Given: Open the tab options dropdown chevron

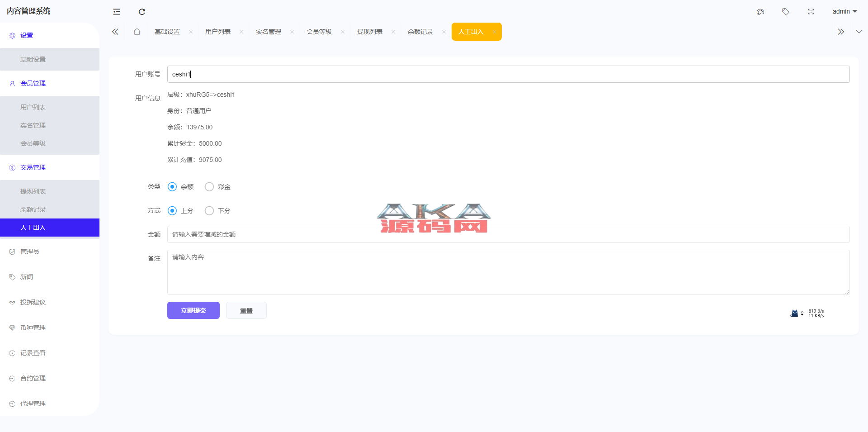Looking at the screenshot, I should (859, 32).
